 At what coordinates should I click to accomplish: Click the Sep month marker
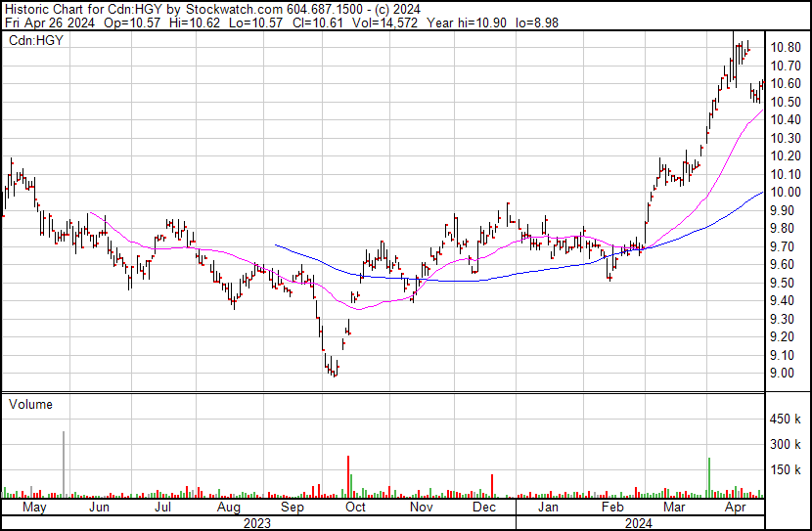point(293,509)
